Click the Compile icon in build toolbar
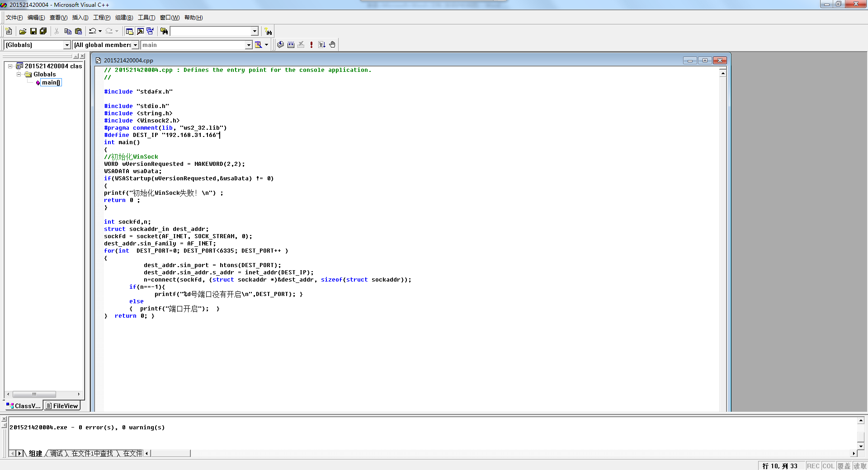 pyautogui.click(x=281, y=45)
